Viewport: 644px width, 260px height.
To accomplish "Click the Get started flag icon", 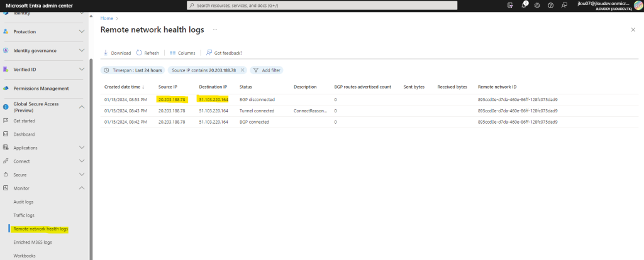I will tap(6, 121).
